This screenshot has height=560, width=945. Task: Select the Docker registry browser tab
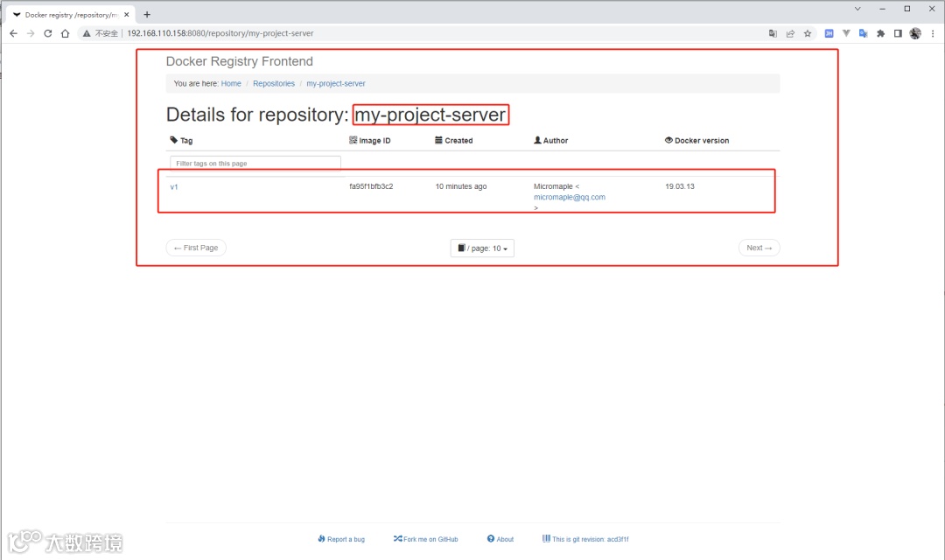pyautogui.click(x=71, y=15)
